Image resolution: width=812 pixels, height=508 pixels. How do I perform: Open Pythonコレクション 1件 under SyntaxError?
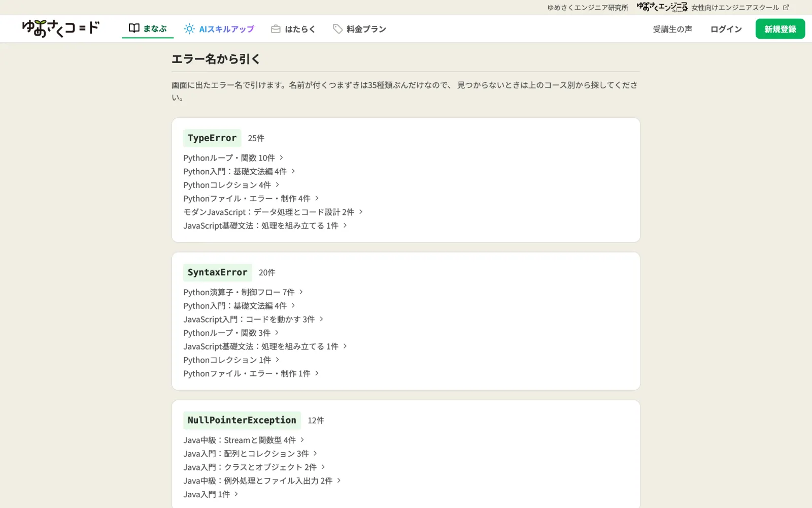(x=231, y=360)
